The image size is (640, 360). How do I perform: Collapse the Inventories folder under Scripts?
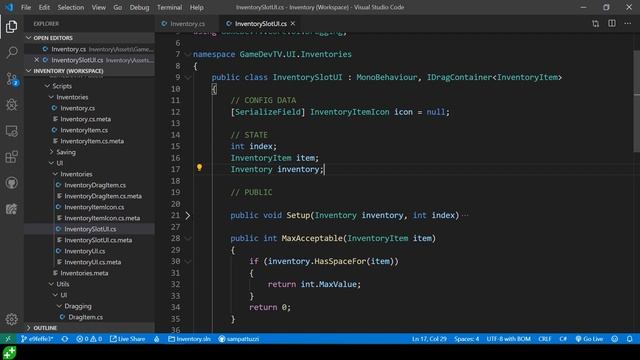pyautogui.click(x=51, y=97)
